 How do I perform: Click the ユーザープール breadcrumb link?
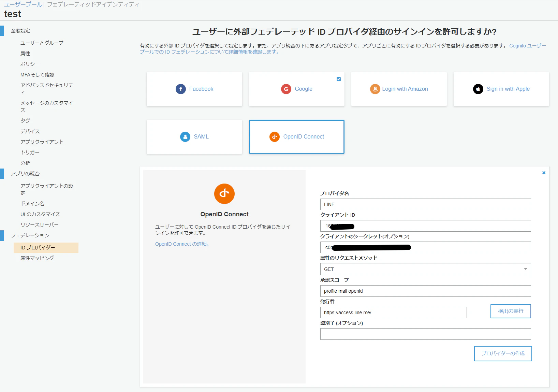[23, 4]
